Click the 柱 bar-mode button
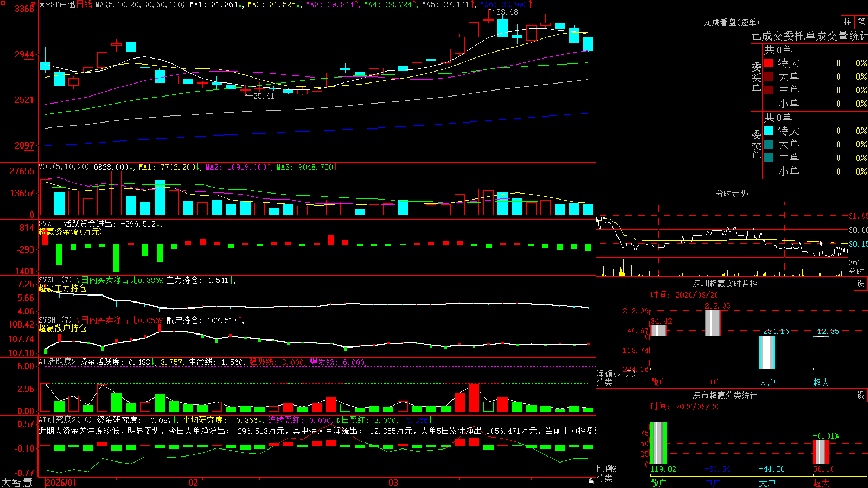868x488 pixels. [x=847, y=22]
